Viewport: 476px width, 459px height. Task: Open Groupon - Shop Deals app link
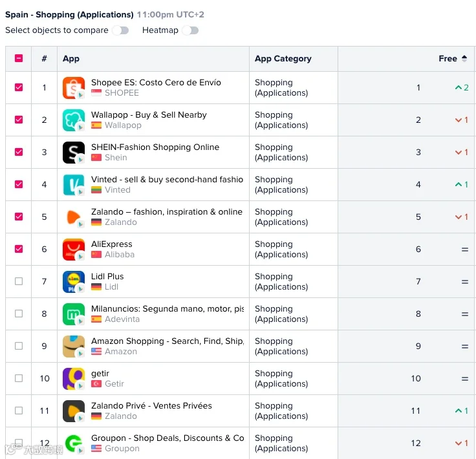168,438
